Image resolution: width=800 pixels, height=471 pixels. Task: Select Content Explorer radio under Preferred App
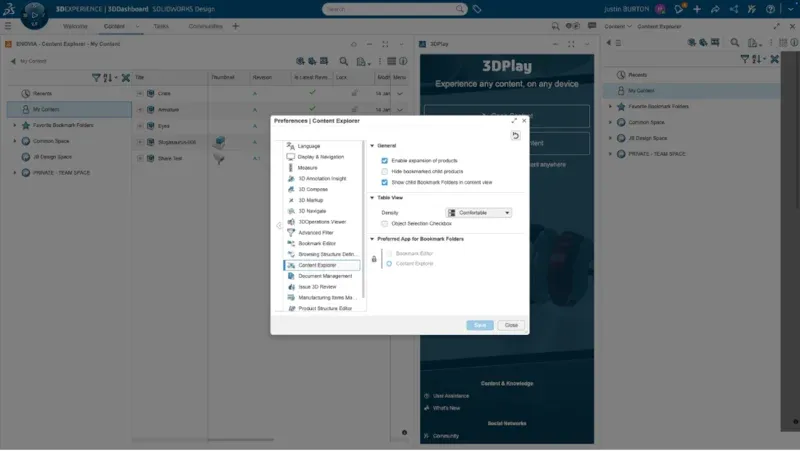pyautogui.click(x=389, y=264)
